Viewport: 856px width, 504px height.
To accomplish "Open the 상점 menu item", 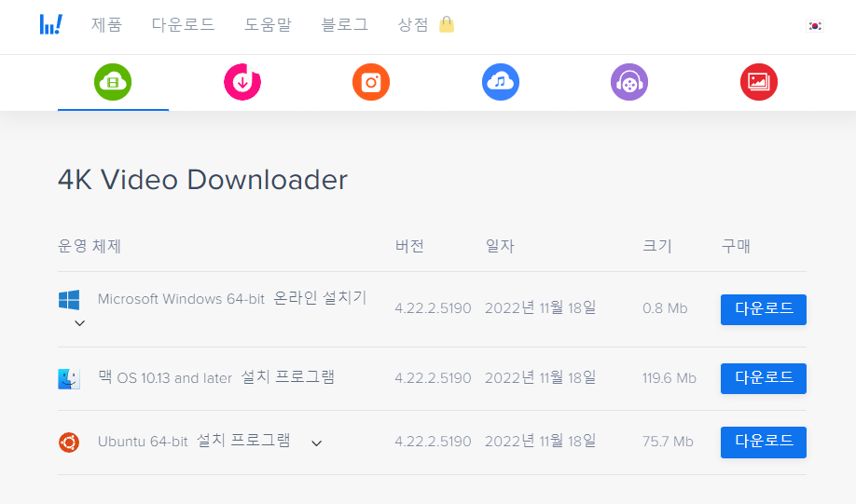I will coord(413,24).
